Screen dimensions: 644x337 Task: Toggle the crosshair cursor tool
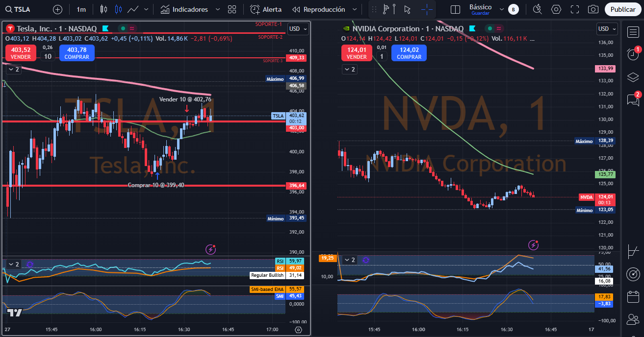point(427,9)
